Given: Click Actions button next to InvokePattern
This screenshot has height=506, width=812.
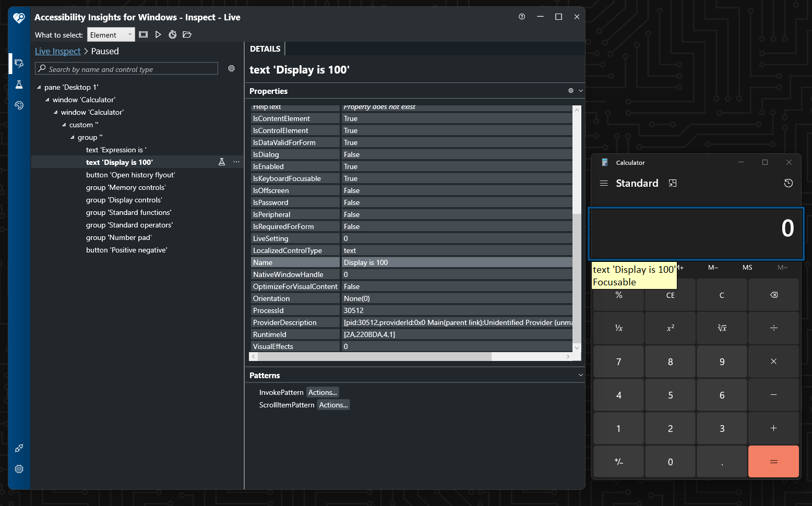Looking at the screenshot, I should 323,392.
